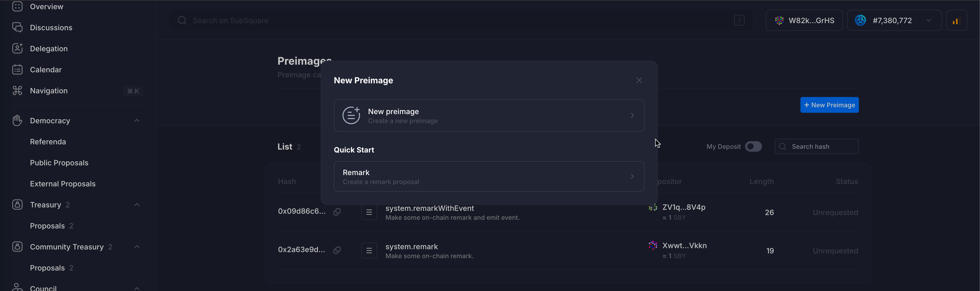
Task: Open the Referenda menu entry
Action: [48, 141]
